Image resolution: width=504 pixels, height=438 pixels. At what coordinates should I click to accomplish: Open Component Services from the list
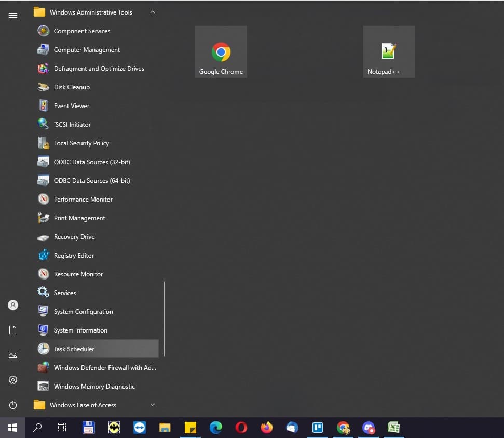tap(96, 31)
